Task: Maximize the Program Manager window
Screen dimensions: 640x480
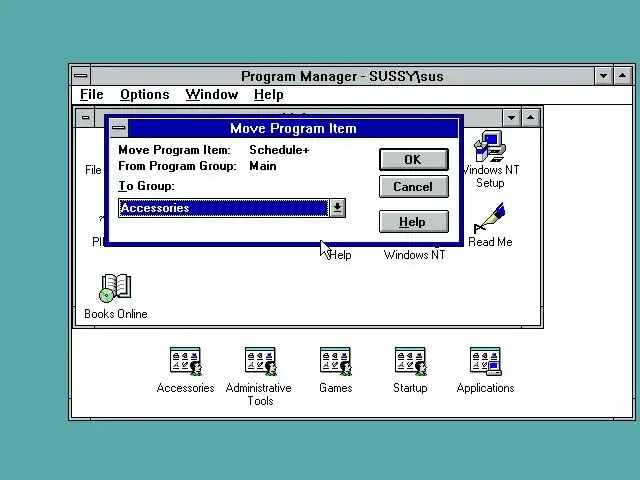Action: [622, 76]
